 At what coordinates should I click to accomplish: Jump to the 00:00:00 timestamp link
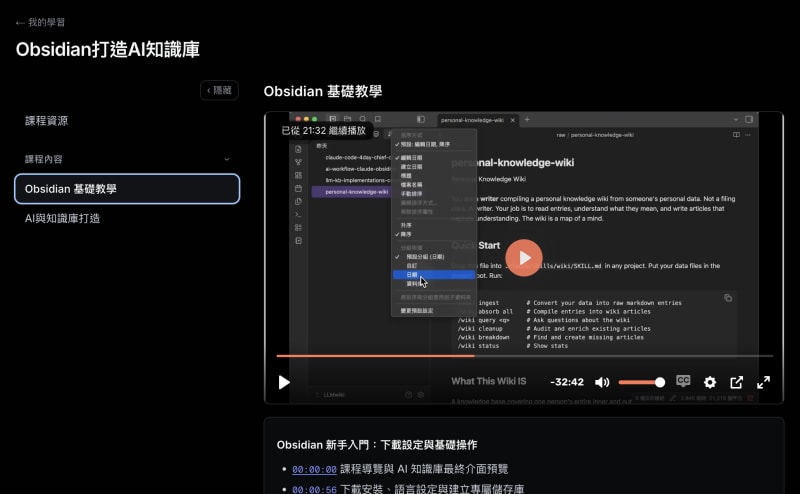tap(314, 469)
